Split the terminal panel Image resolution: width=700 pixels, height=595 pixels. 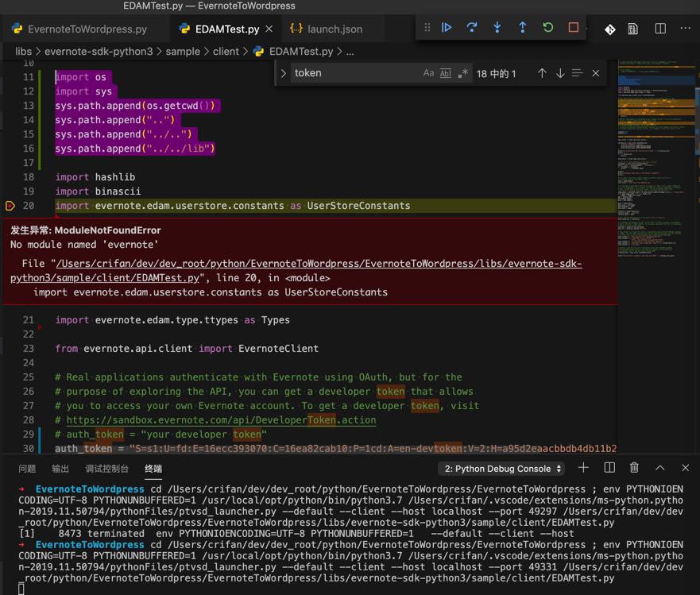click(x=609, y=468)
